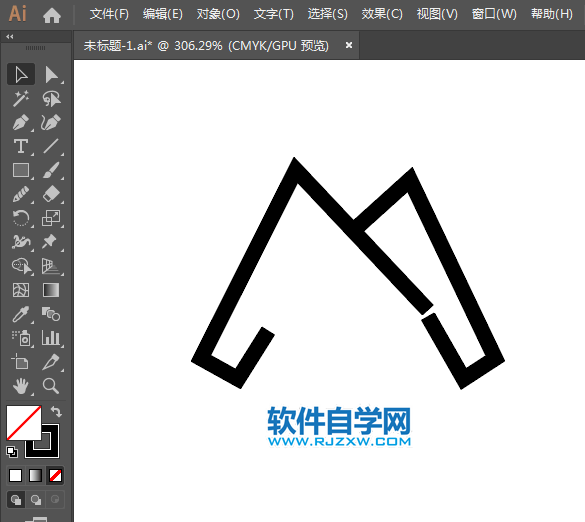Screen dimensions: 585x522
Task: Select the Direct Selection tool
Action: tap(51, 75)
